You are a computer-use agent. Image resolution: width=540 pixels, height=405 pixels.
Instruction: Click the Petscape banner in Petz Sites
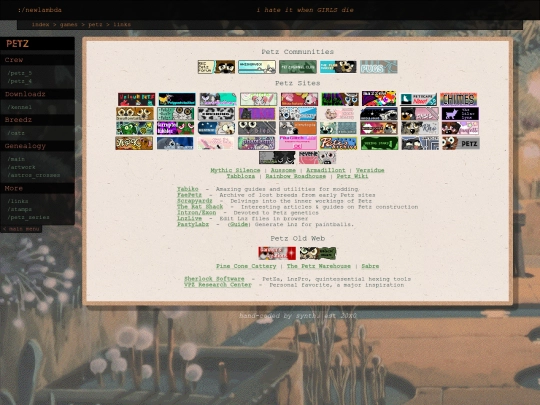pyautogui.click(x=418, y=100)
